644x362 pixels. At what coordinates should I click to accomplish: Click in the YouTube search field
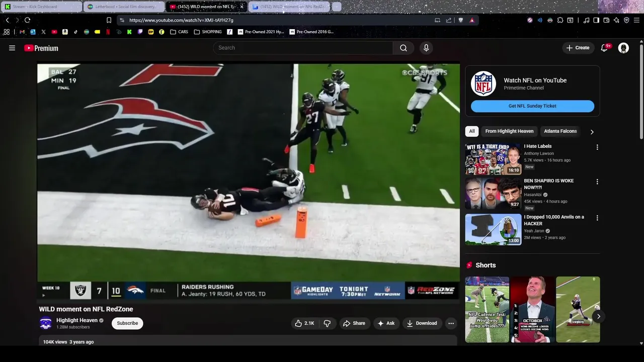click(303, 48)
